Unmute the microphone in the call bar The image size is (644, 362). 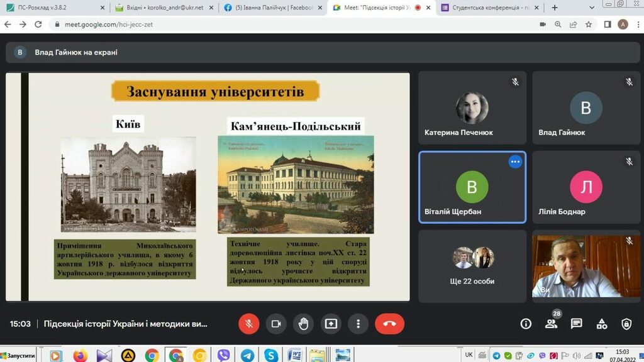pos(249,324)
